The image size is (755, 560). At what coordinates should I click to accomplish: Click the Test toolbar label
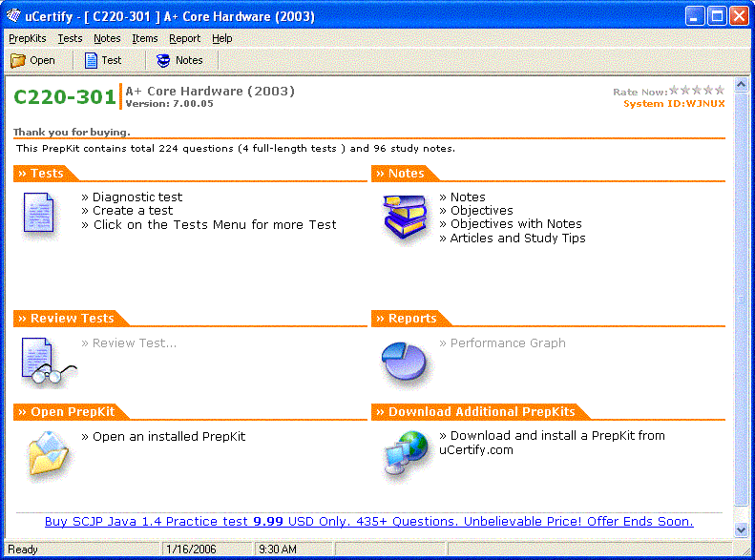[x=112, y=61]
